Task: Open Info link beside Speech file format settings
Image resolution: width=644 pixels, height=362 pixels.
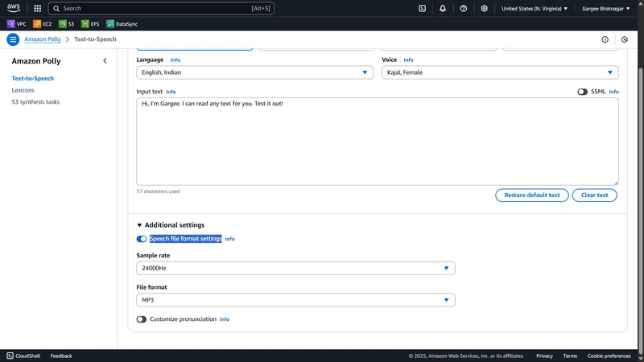Action: 229,239
